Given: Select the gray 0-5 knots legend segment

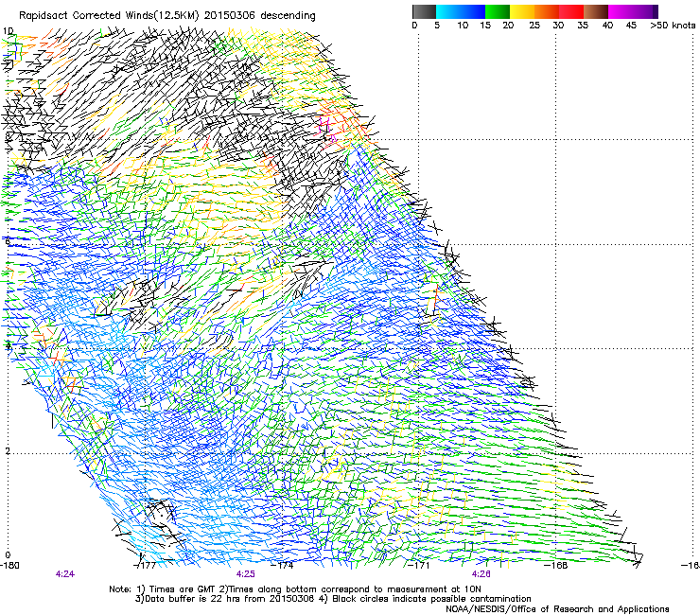Looking at the screenshot, I should [424, 11].
